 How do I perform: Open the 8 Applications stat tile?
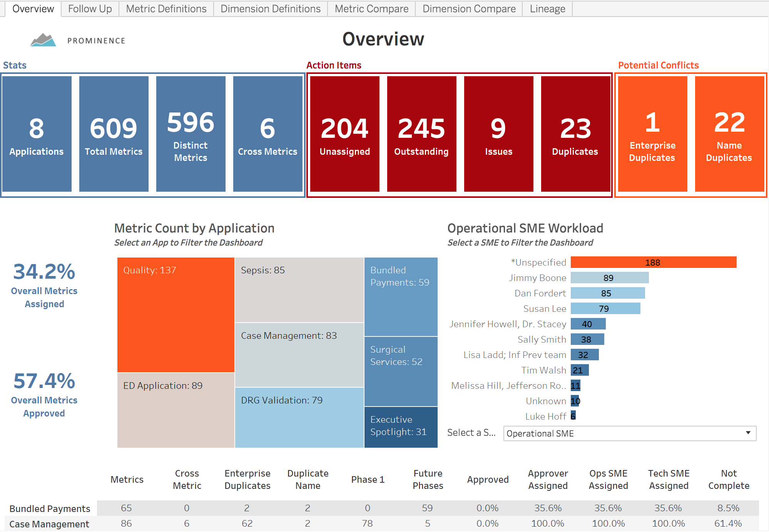click(x=37, y=134)
